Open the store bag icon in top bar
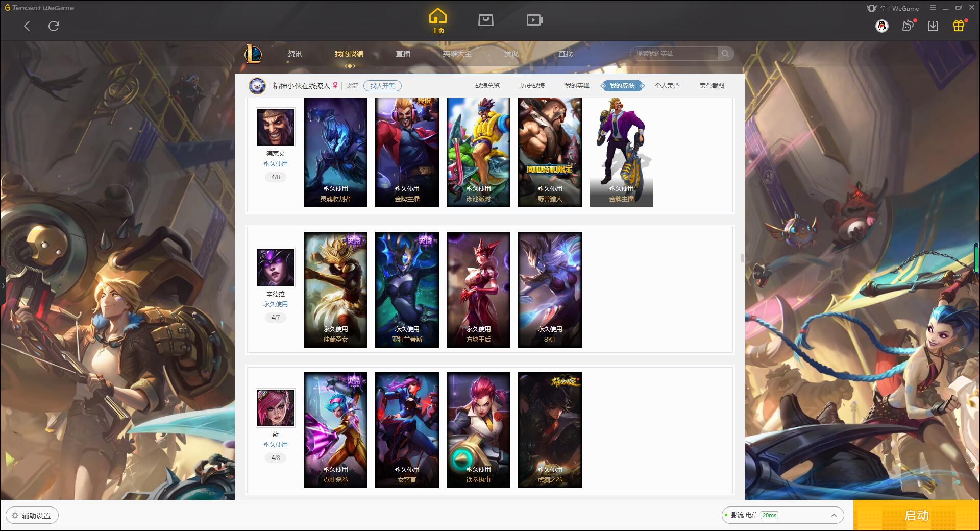The width and height of the screenshot is (980, 531). 485,20
